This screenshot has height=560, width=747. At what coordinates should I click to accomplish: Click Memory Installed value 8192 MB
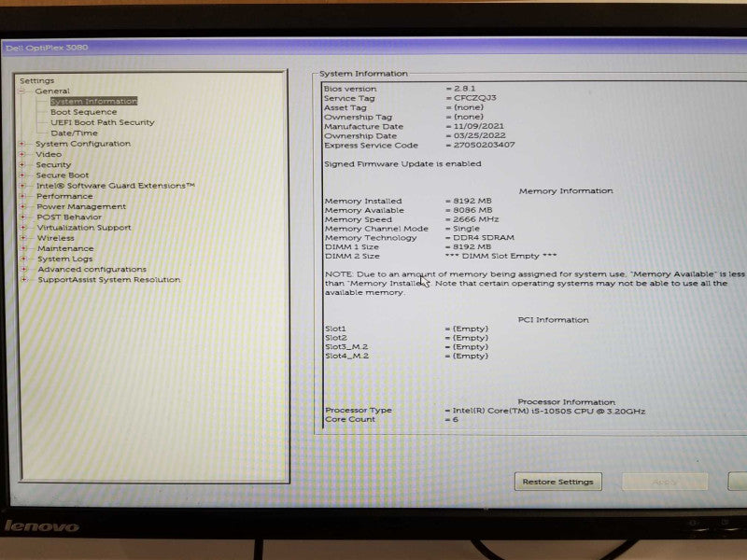point(472,201)
